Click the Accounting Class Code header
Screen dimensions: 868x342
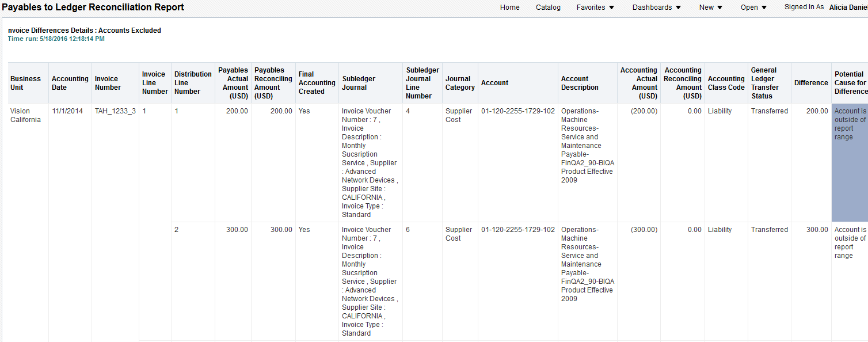[726, 83]
